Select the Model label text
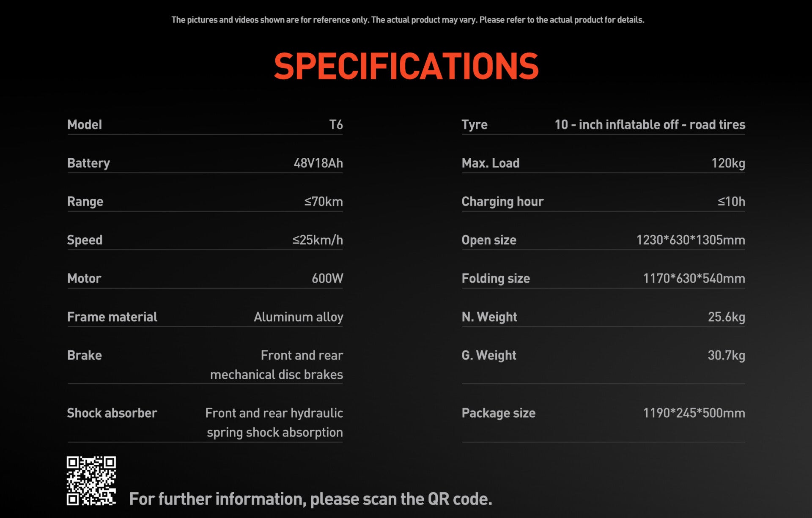 (x=85, y=125)
